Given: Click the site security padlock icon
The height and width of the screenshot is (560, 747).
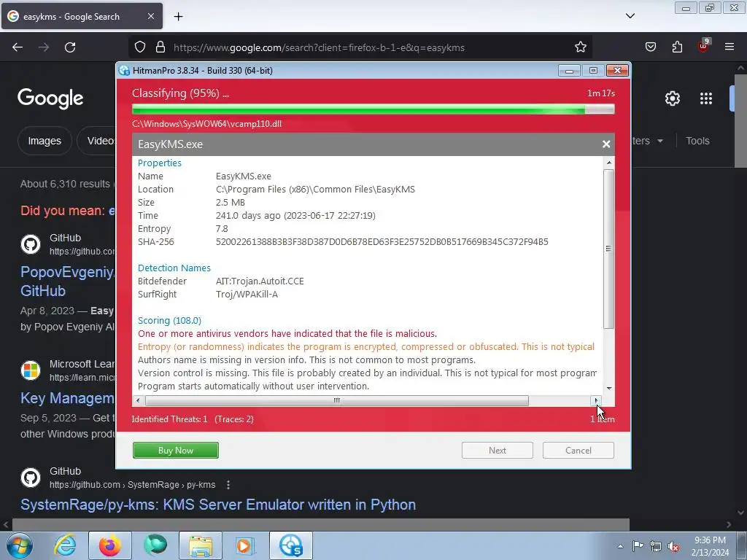Looking at the screenshot, I should coord(160,47).
